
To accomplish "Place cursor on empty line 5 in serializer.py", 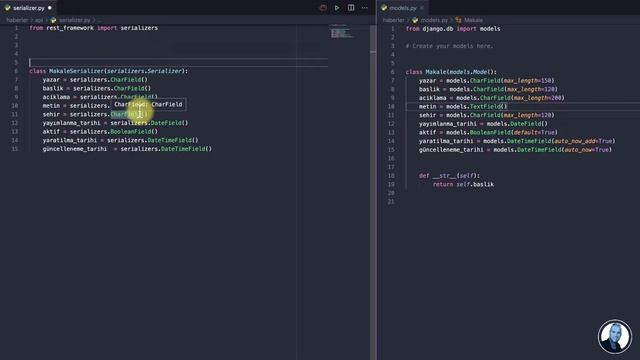I will point(178,62).
